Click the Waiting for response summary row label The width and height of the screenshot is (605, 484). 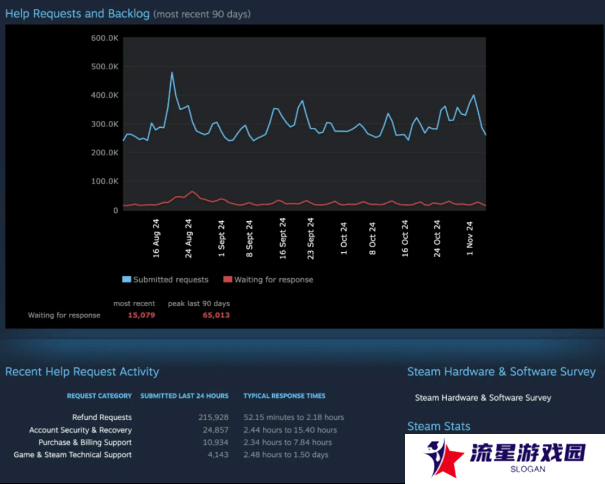[x=64, y=315]
